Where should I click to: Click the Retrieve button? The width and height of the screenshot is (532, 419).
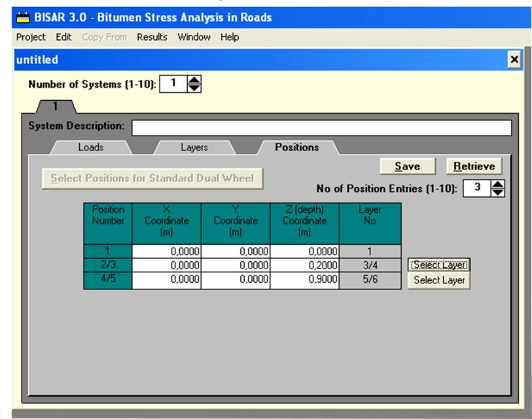474,166
